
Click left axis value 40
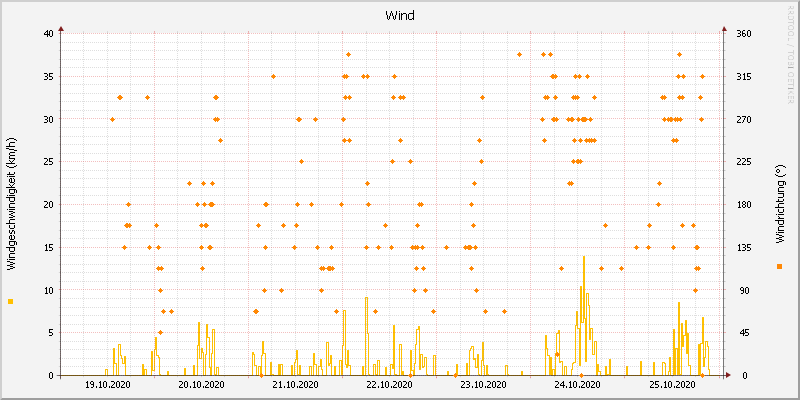coord(48,34)
